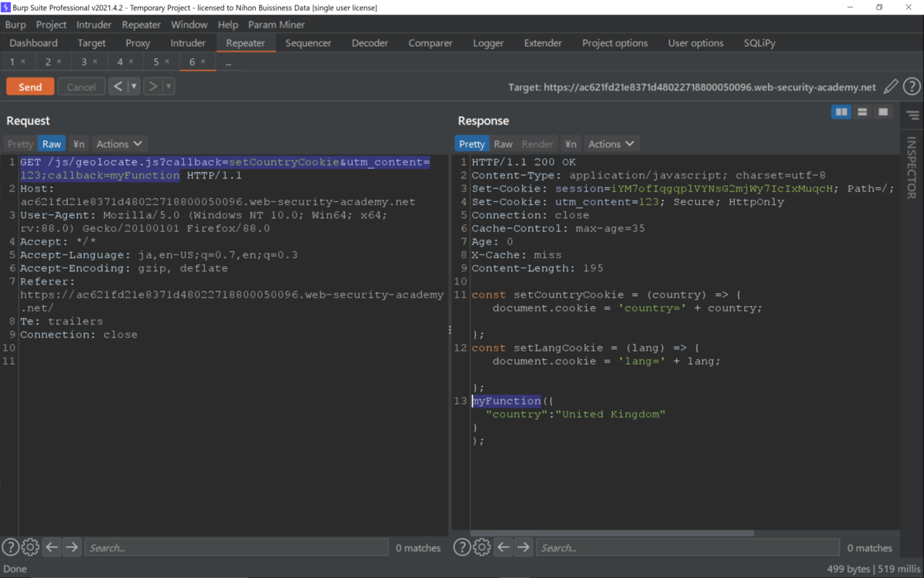
Task: Close Repeater tab 2
Action: click(59, 62)
